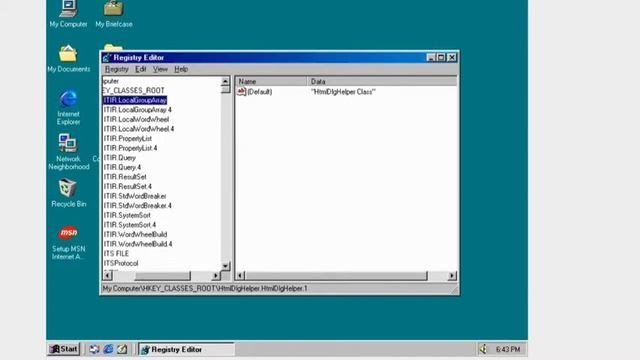Click the Name column header
The height and width of the screenshot is (360, 640).
[271, 81]
